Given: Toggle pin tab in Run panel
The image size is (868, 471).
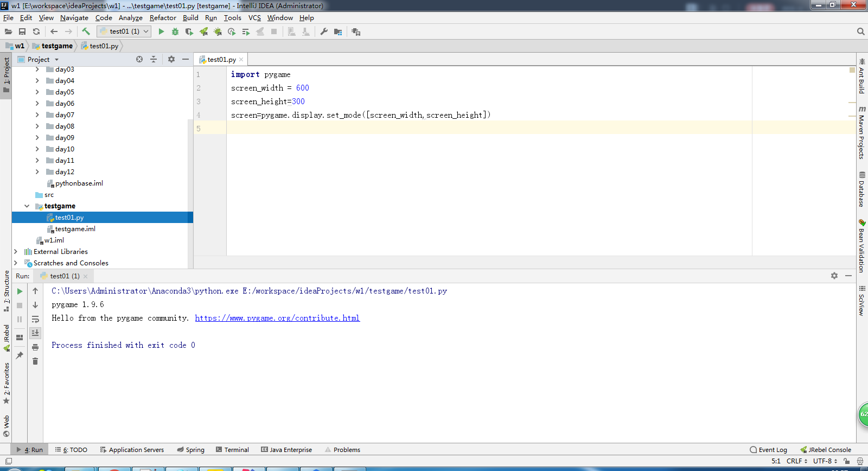Looking at the screenshot, I should pyautogui.click(x=20, y=355).
